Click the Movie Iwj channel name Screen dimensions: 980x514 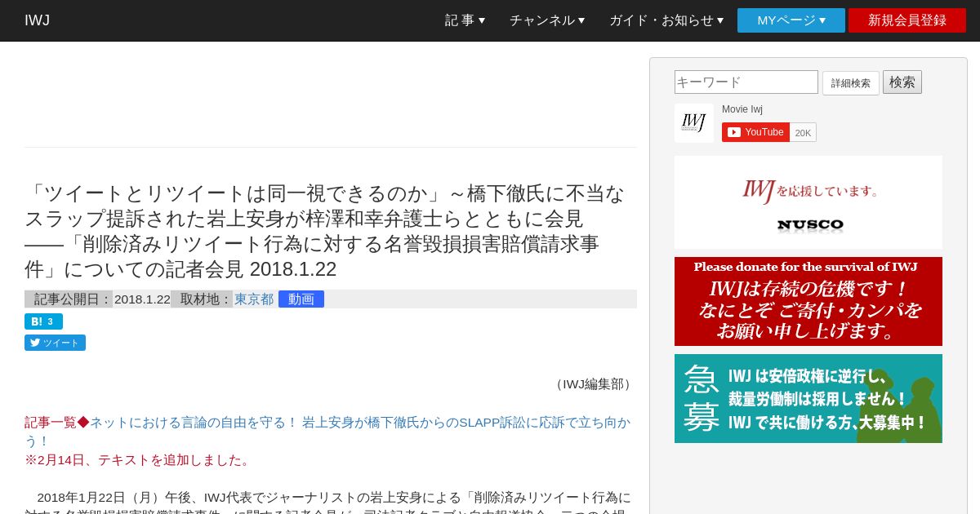tap(742, 109)
